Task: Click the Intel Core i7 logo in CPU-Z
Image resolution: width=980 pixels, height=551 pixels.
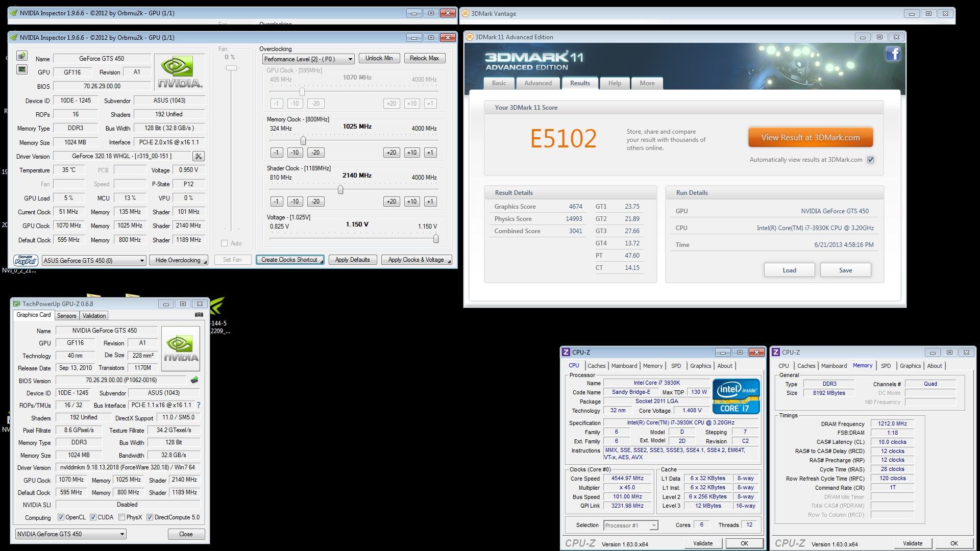Action: (736, 396)
